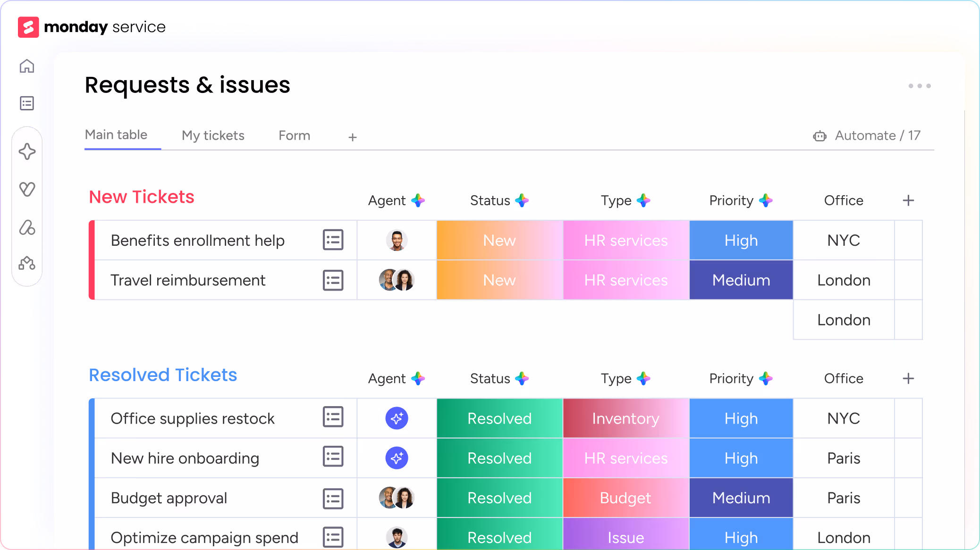
Task: Click the AI sparkle icon in sidebar
Action: (27, 151)
